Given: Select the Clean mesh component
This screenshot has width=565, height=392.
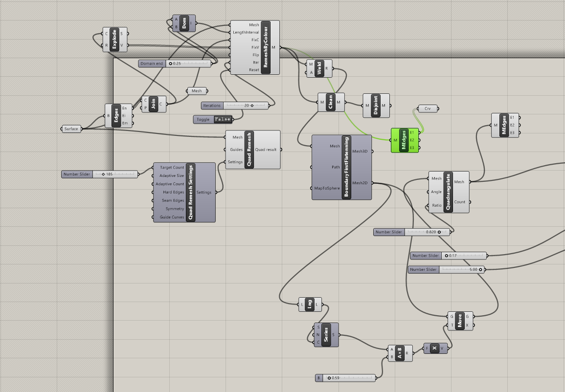Looking at the screenshot, I should click(x=331, y=102).
